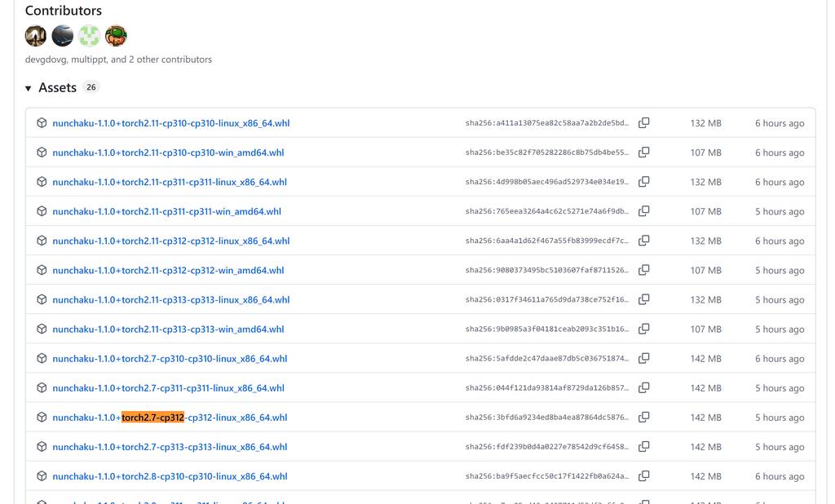This screenshot has height=504, width=835.
Task: Open the first contributor's avatar
Action: 36,36
